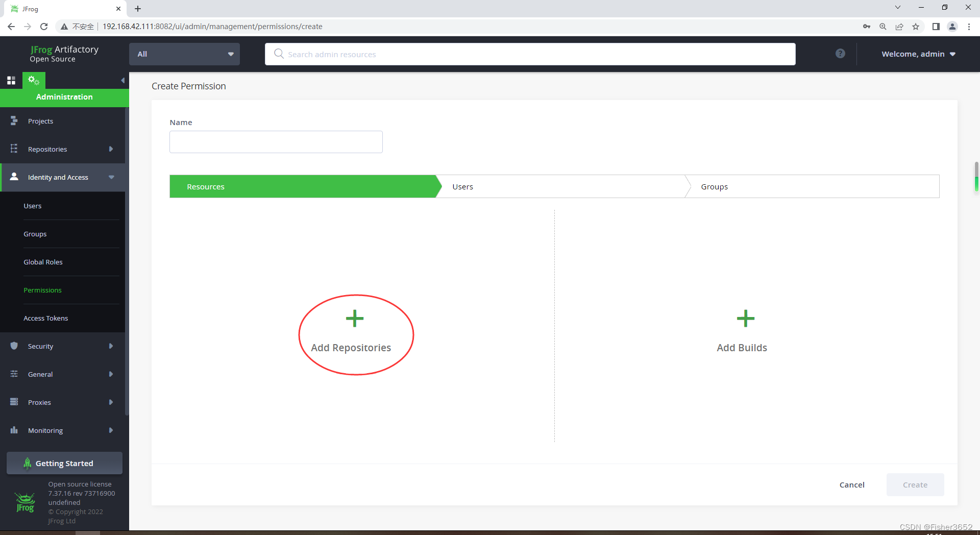Open the All scope dropdown
The height and width of the screenshot is (535, 980).
click(x=184, y=54)
